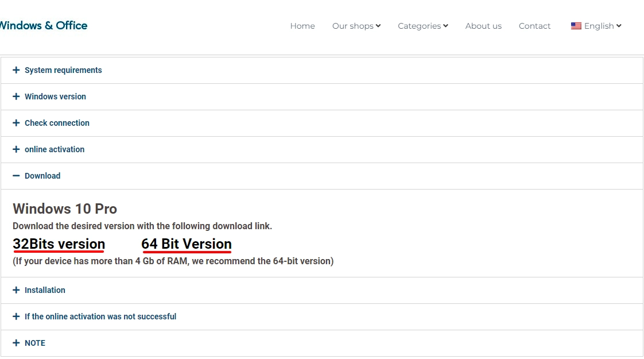Click the minus icon beside Download
The height and width of the screenshot is (359, 644).
[x=16, y=176]
